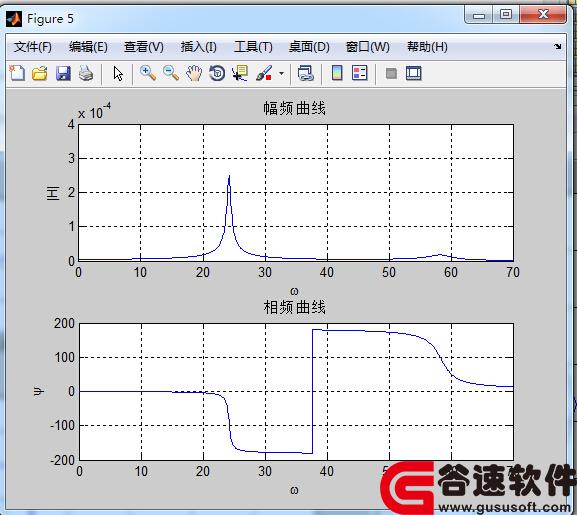
Task: Click the Hide Plot Tools icon
Action: coord(391,73)
